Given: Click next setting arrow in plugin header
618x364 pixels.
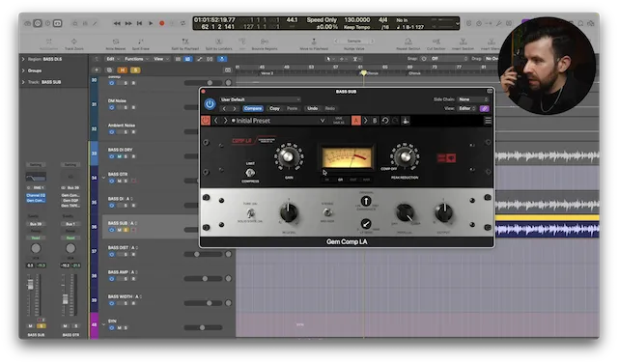Looking at the screenshot, I should tap(234, 108).
